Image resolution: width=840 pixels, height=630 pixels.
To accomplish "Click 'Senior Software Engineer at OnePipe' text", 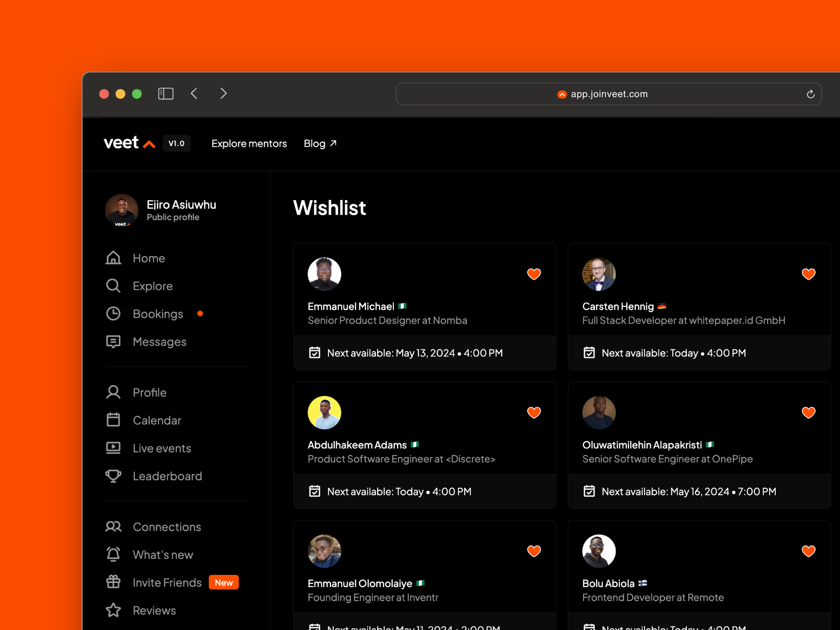I will [x=667, y=459].
